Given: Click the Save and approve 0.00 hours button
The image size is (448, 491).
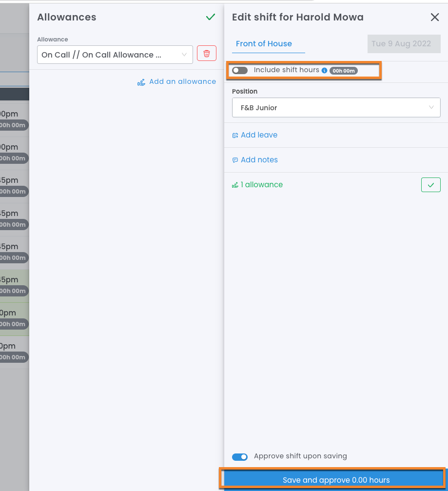Looking at the screenshot, I should click(336, 480).
